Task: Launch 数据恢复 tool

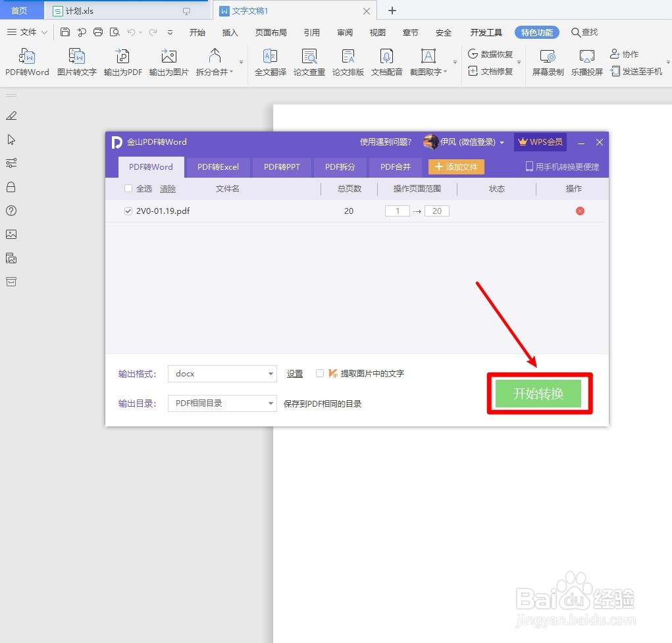Action: (490, 54)
